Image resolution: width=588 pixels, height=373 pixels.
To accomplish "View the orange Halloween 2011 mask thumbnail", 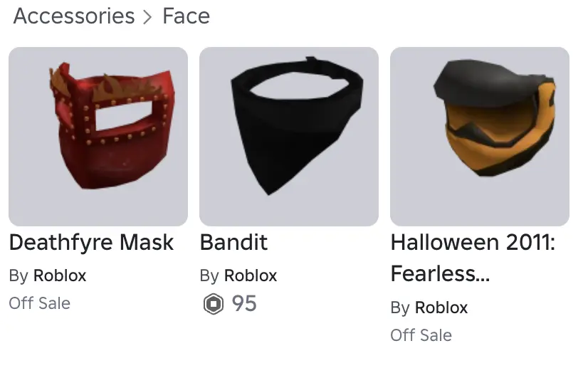I will 480,137.
